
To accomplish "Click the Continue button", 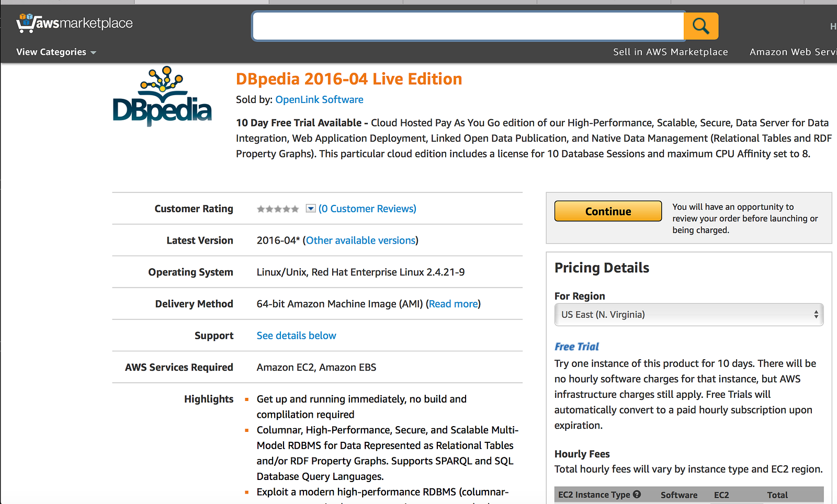I will (608, 211).
